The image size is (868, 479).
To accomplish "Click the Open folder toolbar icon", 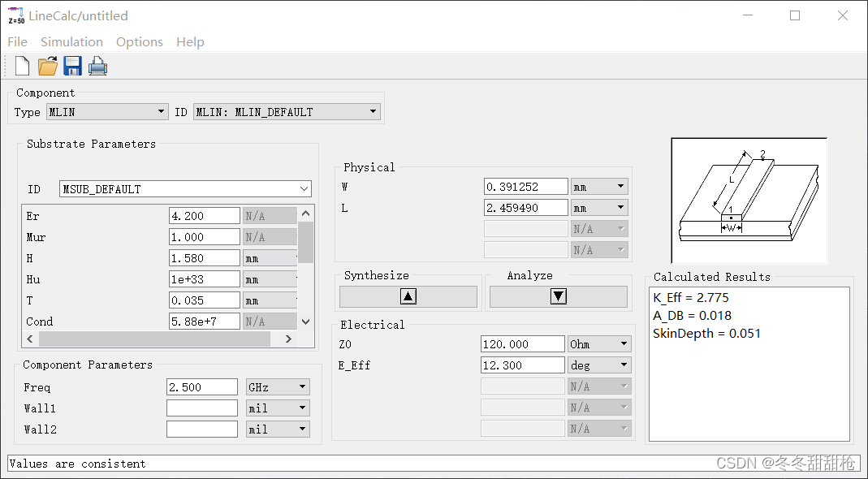I will click(48, 66).
